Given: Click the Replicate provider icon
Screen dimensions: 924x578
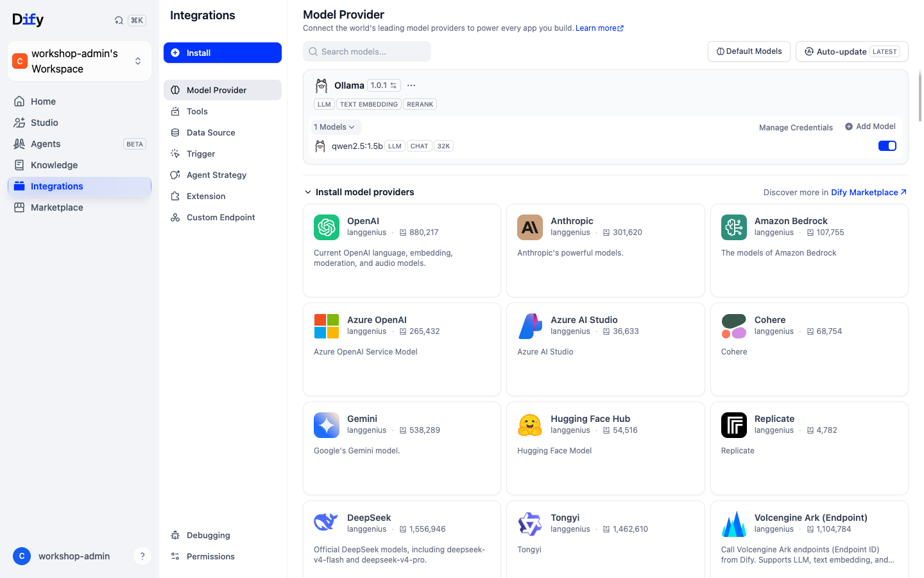Looking at the screenshot, I should [734, 425].
